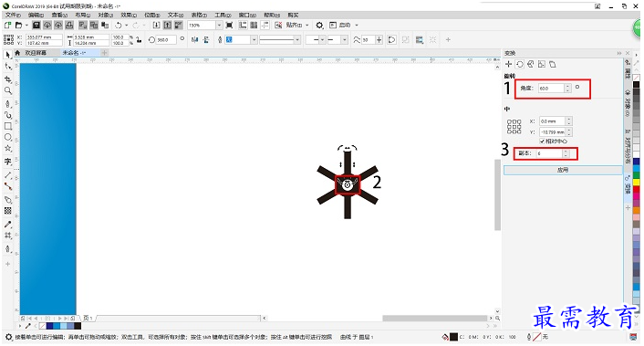Toggle show grid icon
The width and height of the screenshot is (644, 346).
point(254,25)
